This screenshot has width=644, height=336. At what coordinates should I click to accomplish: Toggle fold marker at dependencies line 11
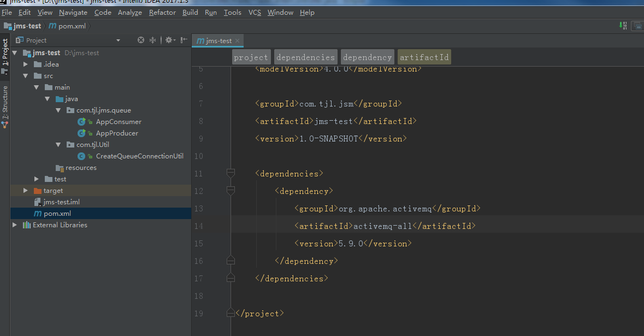click(x=231, y=173)
